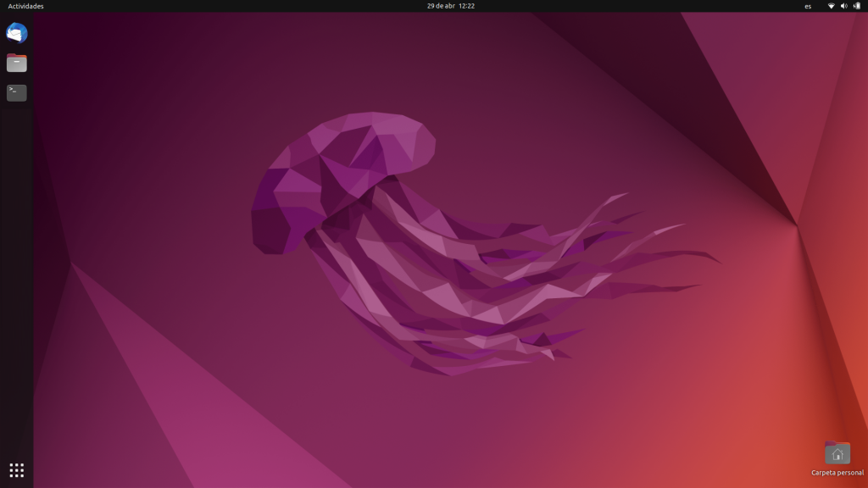Screen dimensions: 868x488
Task: Launch the Files application from the dock
Action: [x=16, y=63]
